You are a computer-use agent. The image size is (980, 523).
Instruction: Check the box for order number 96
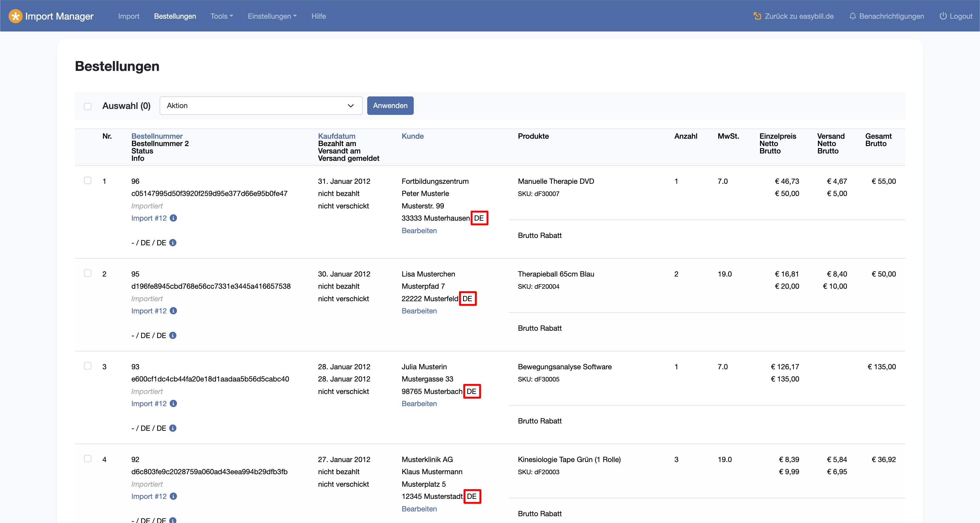(x=88, y=180)
